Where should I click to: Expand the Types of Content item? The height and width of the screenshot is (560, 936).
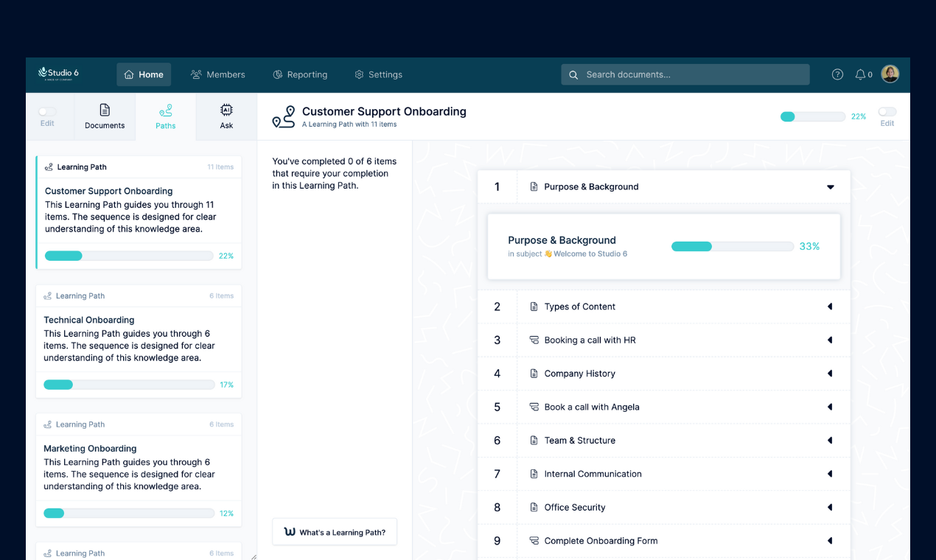831,307
